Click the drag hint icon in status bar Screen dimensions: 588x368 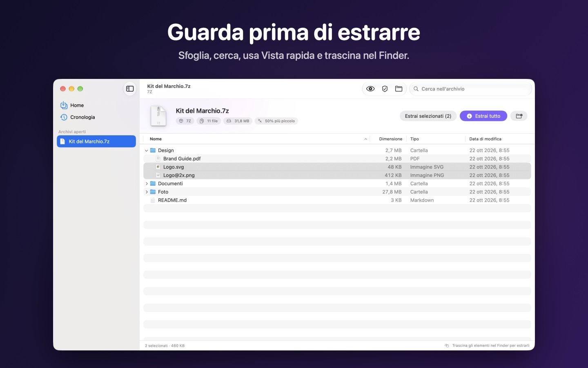click(447, 346)
